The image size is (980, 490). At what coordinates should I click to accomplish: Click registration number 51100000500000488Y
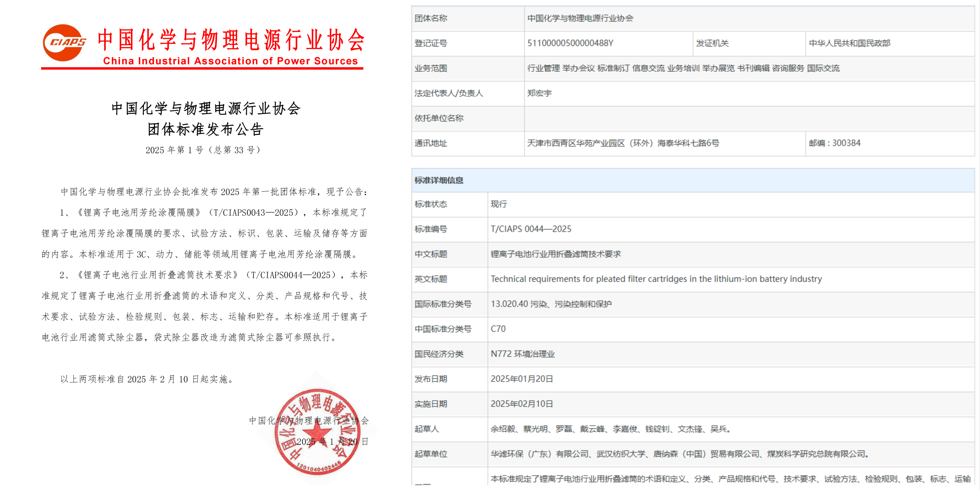pyautogui.click(x=570, y=43)
